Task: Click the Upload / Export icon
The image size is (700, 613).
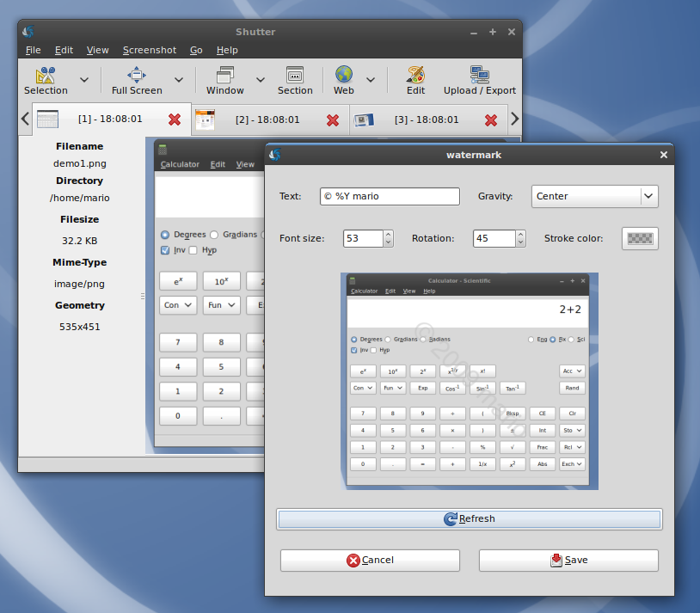Action: pyautogui.click(x=479, y=75)
